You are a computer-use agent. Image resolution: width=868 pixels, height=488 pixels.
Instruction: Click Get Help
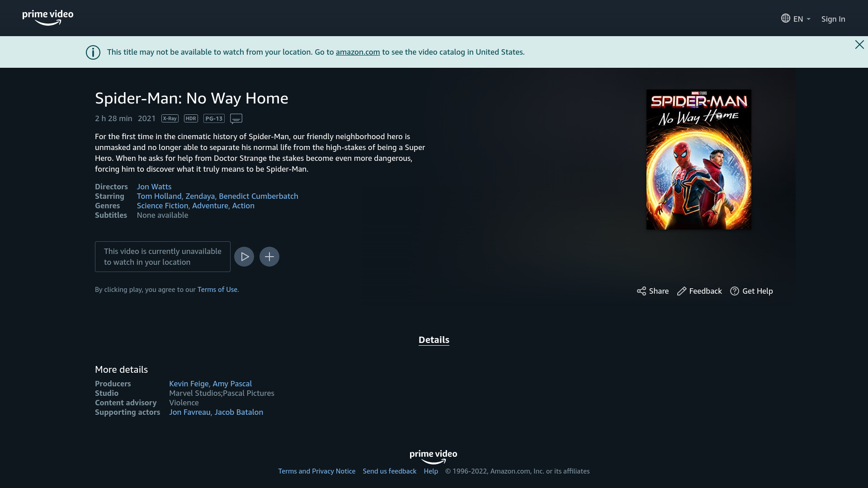[x=751, y=291]
